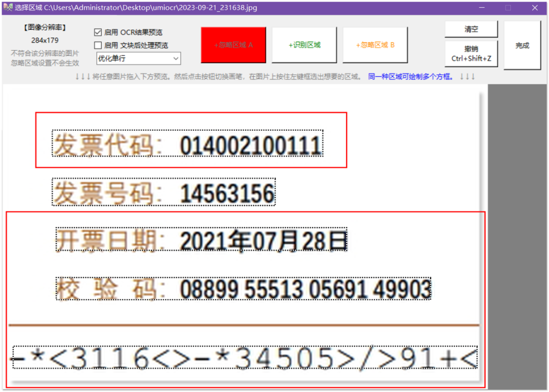Select the 发票号码 dotted recognition region
This screenshot has height=392, width=549.
click(164, 192)
